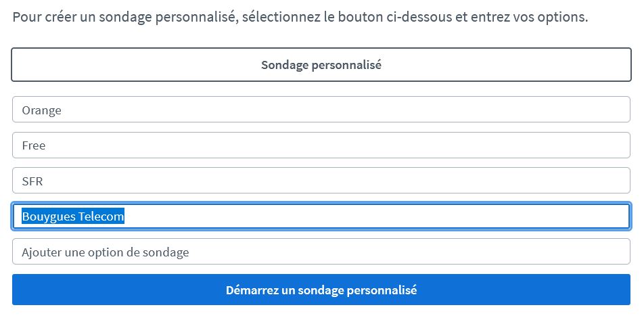Start the custom poll with blue button

(x=321, y=290)
